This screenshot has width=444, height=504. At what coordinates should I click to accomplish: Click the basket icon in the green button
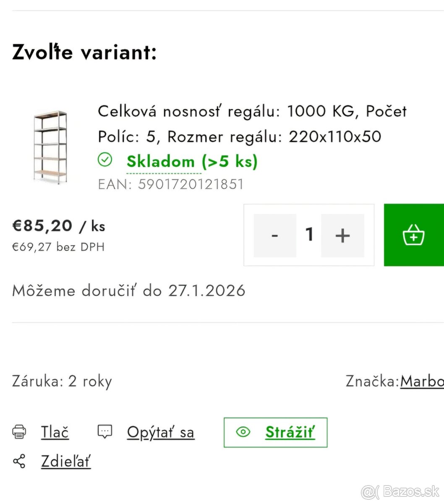[414, 235]
